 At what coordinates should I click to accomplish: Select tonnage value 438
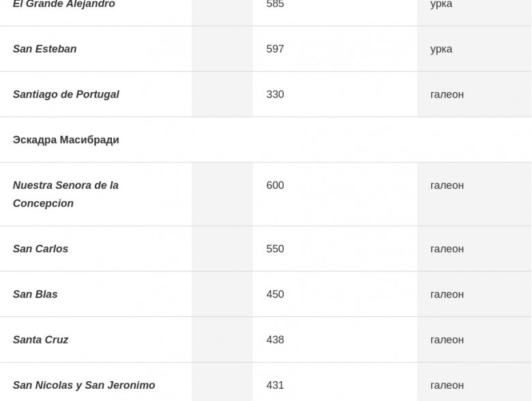pos(275,340)
